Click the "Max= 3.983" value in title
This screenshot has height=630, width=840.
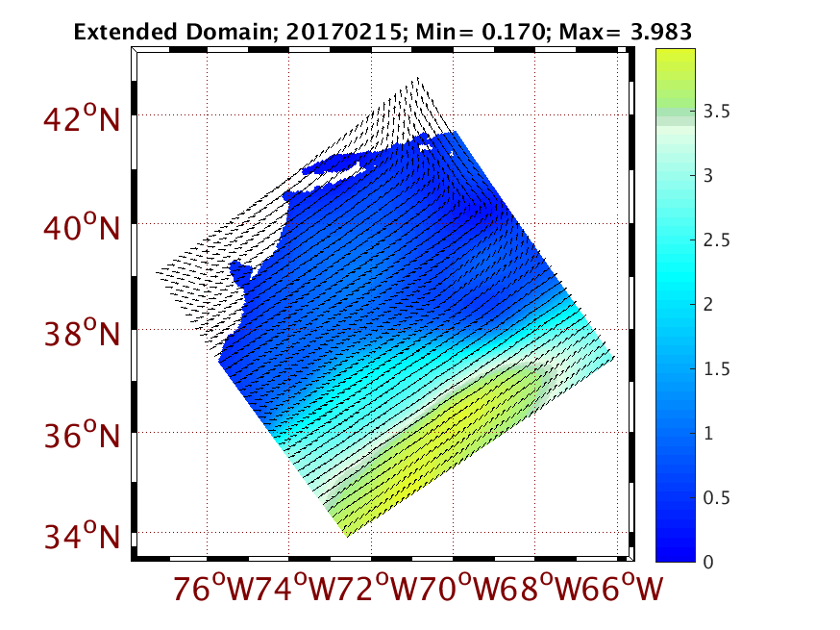tap(633, 32)
